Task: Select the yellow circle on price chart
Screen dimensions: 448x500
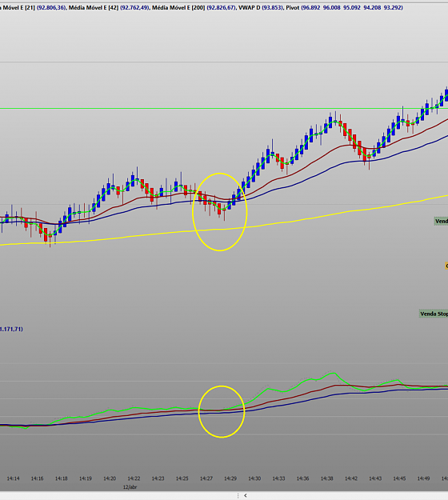Action: click(220, 212)
